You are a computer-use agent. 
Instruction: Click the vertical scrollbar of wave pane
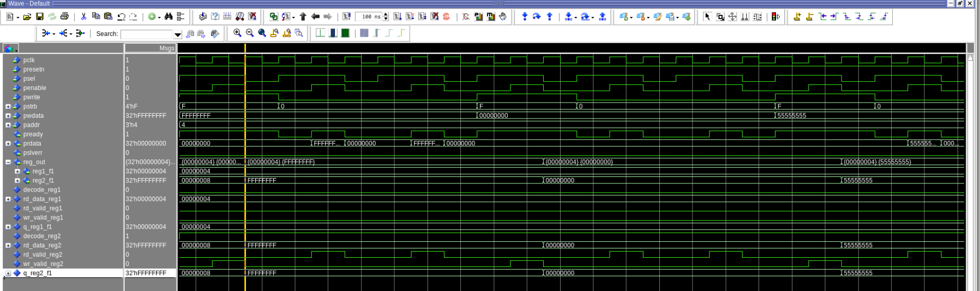click(x=970, y=172)
